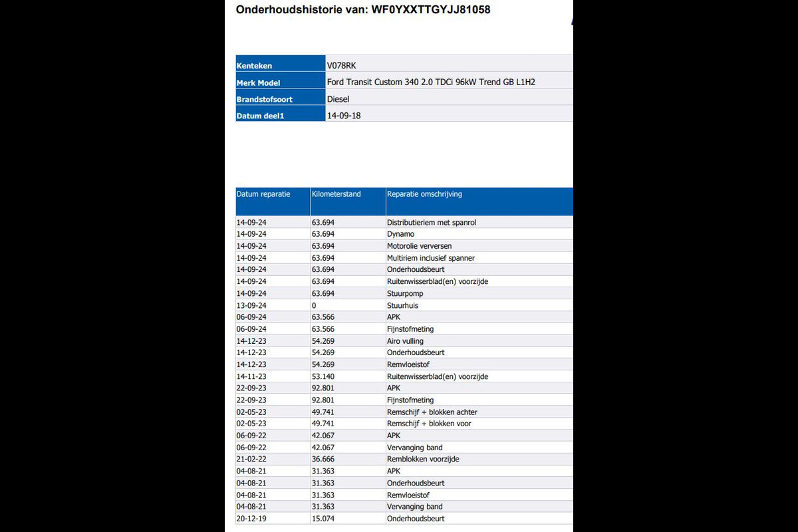Select the Airo vulling entry
This screenshot has width=798, height=532.
click(x=405, y=341)
